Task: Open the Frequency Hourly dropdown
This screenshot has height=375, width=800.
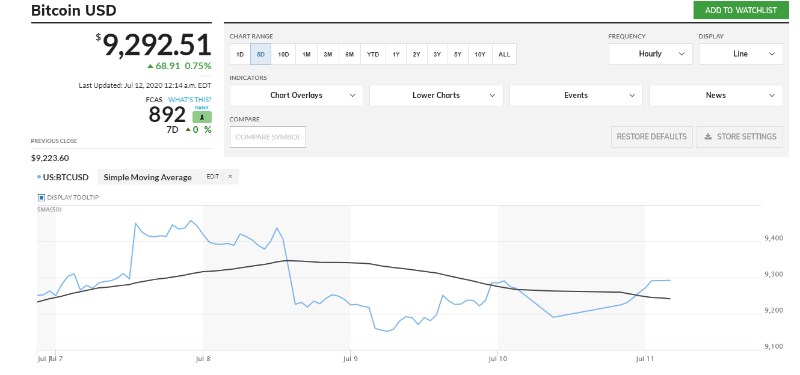Action: click(650, 54)
